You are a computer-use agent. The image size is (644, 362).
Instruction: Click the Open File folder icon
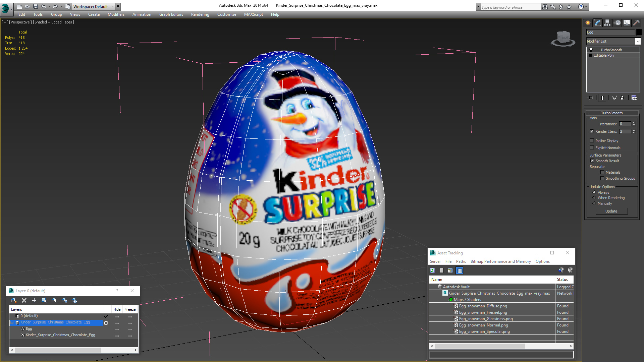tap(28, 6)
